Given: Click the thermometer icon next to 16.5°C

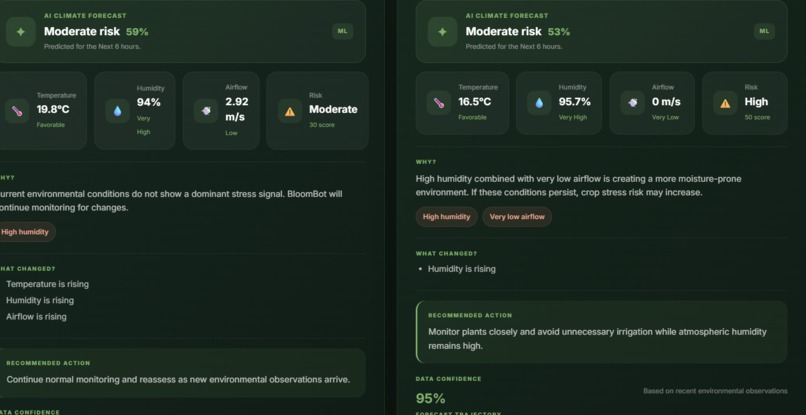Looking at the screenshot, I should (438, 103).
